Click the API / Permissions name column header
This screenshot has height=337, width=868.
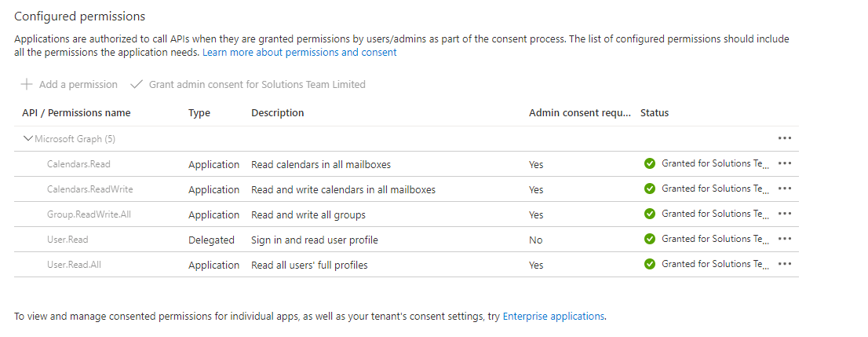[x=76, y=113]
